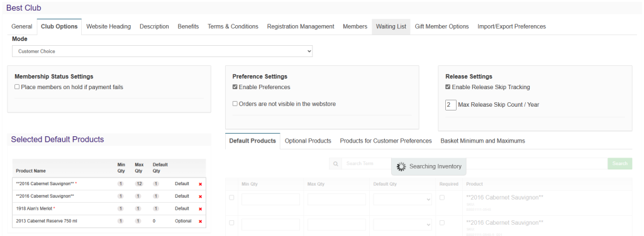Click the Selected Default Products heading
Viewport: 644px width, 236px height.
point(57,139)
